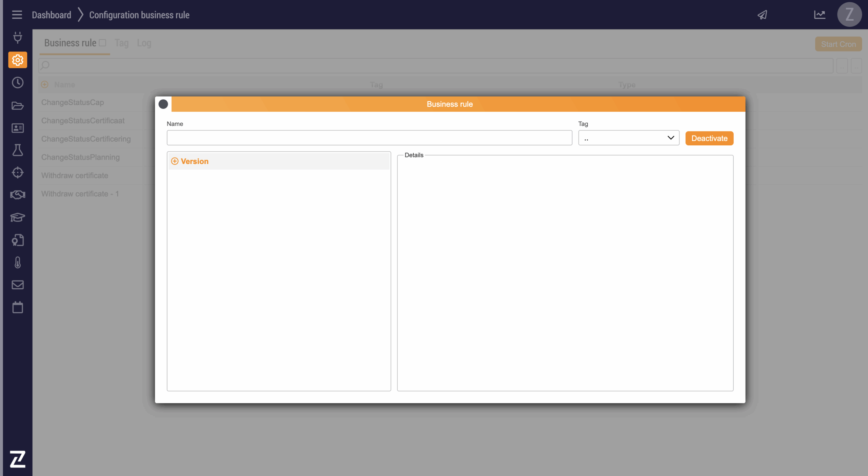Click the envelope mail sidebar icon
Viewport: 868px width, 476px height.
[x=18, y=285]
